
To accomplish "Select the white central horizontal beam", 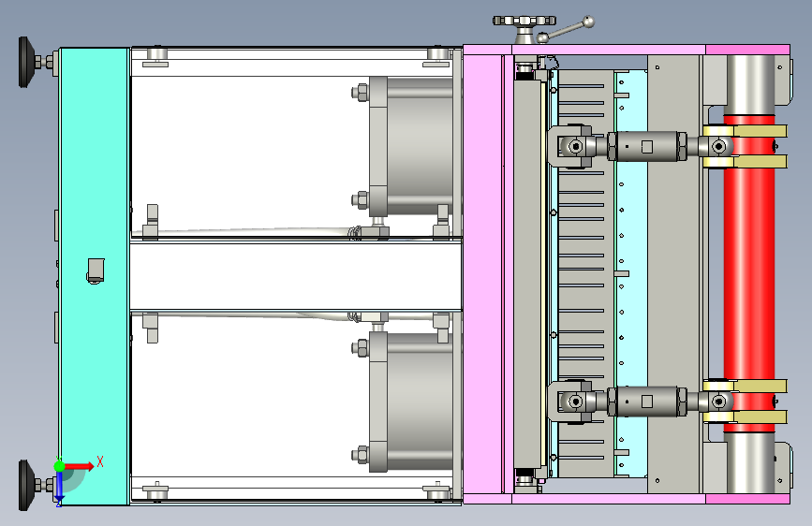I will click(x=296, y=276).
